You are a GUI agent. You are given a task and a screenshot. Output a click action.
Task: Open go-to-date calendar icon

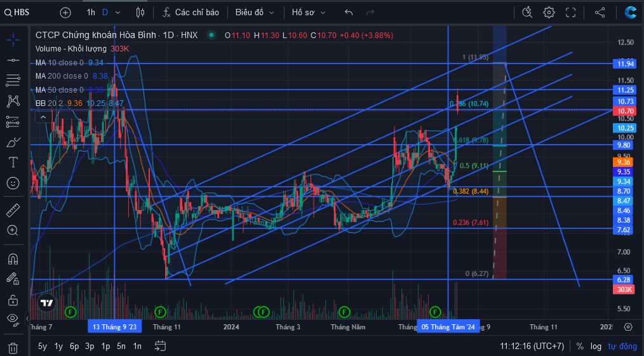coord(160,346)
